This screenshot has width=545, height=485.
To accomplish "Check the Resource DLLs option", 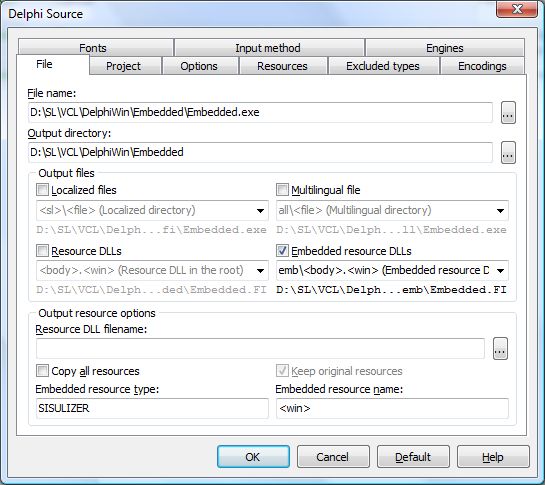I will click(42, 251).
